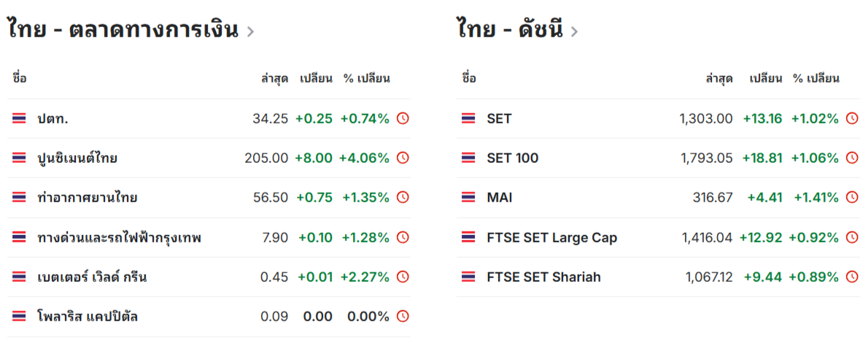Image resolution: width=868 pixels, height=338 pixels.
Task: Click the clock icon in the โพลาริส แคปปิตัล row
Action: click(403, 316)
